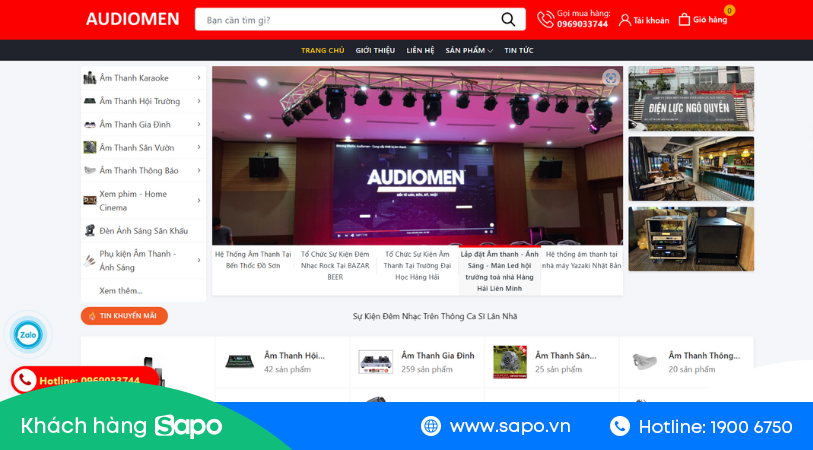Open the audio rack equipment thumbnail

pyautogui.click(x=691, y=239)
